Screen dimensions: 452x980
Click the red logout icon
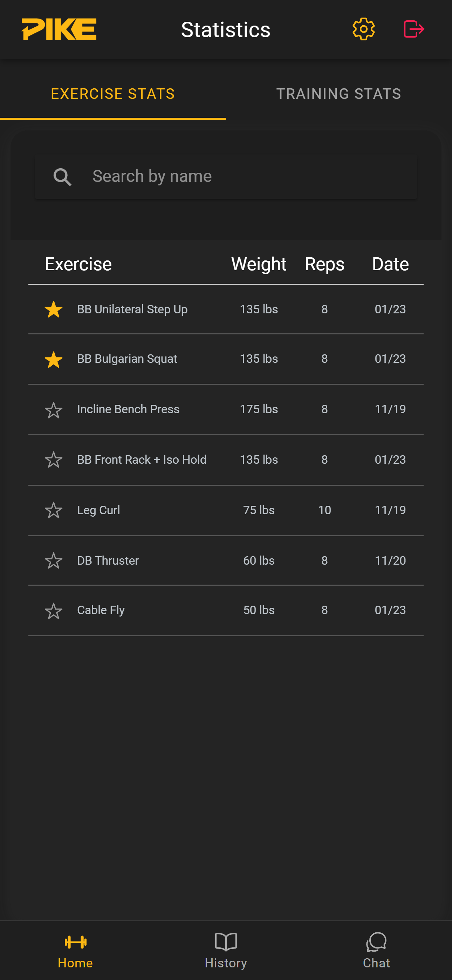click(413, 29)
